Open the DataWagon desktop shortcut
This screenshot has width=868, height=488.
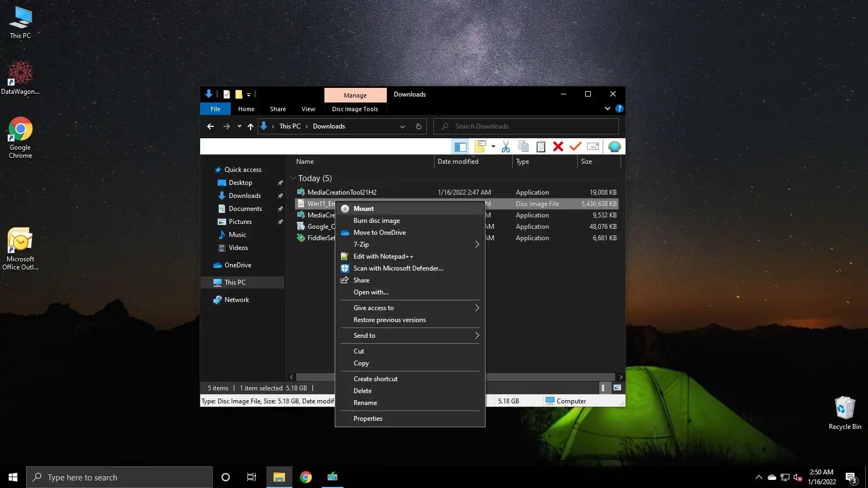(x=21, y=78)
